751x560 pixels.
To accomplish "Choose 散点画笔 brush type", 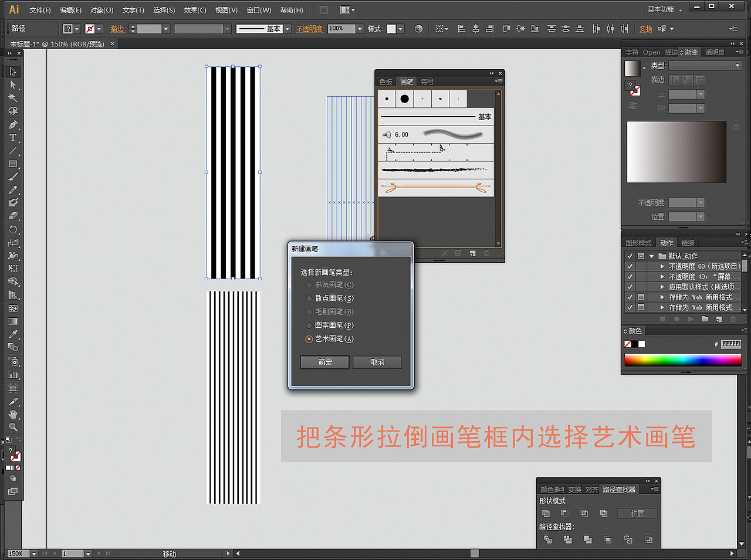I will (x=309, y=298).
